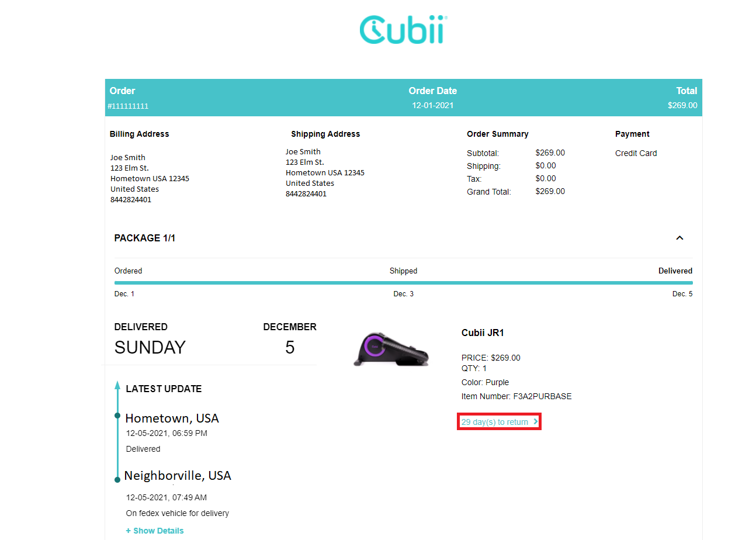Click the Ordered stage label

128,271
